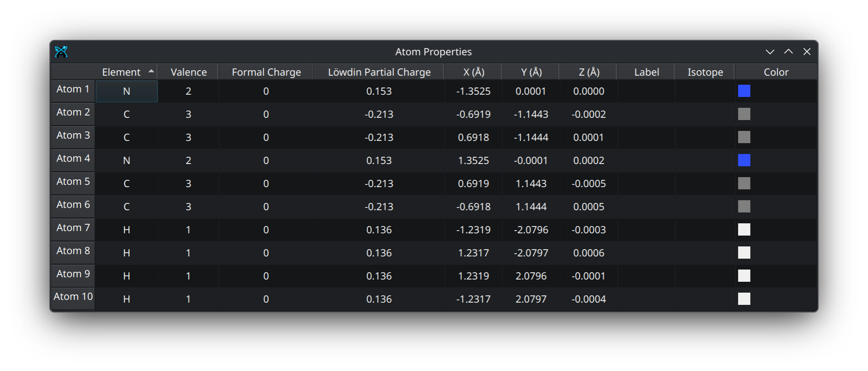
Task: Click Atom 9 valence cell value 1
Action: (x=188, y=276)
